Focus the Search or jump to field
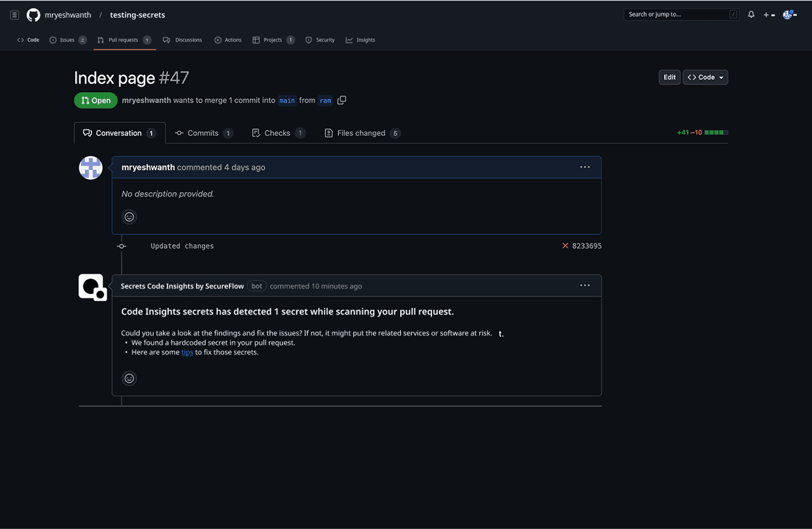 (x=681, y=14)
